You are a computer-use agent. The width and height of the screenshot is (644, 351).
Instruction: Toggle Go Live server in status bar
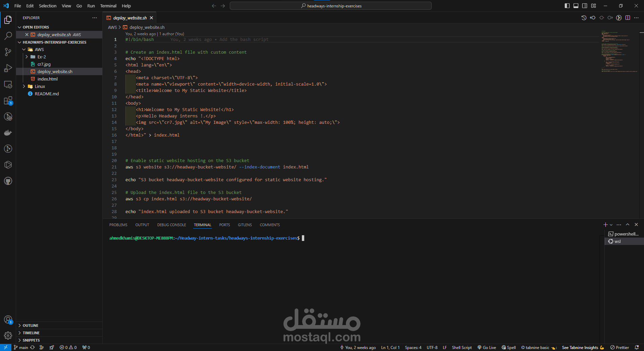pos(487,347)
